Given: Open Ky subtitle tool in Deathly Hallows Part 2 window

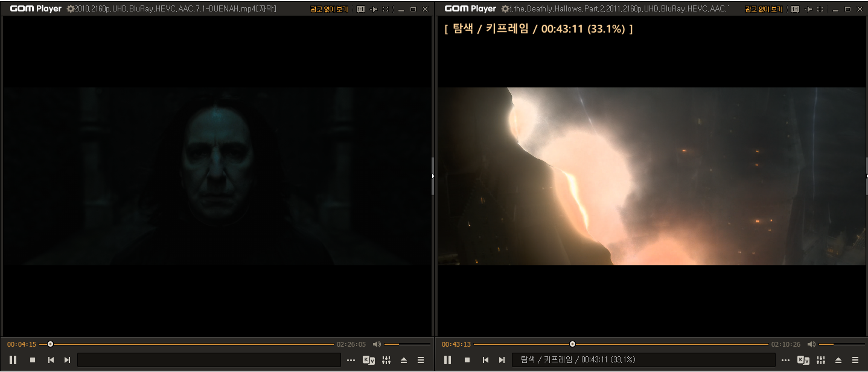Looking at the screenshot, I should coord(803,360).
